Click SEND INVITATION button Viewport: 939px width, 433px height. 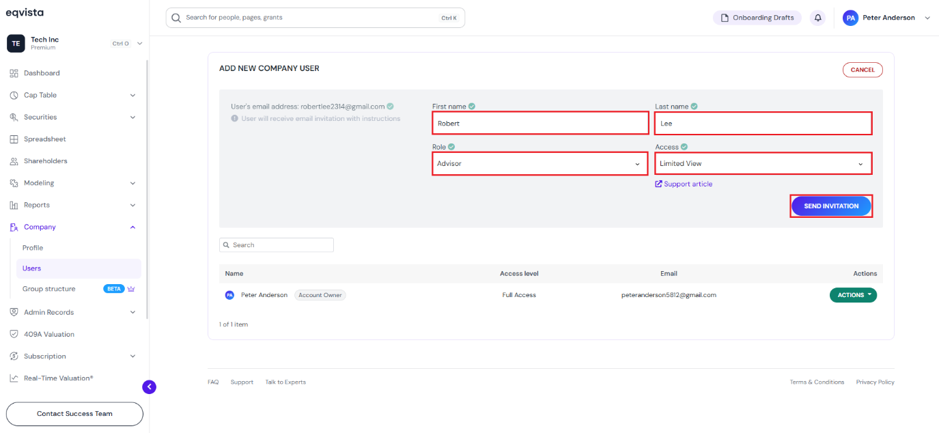831,206
